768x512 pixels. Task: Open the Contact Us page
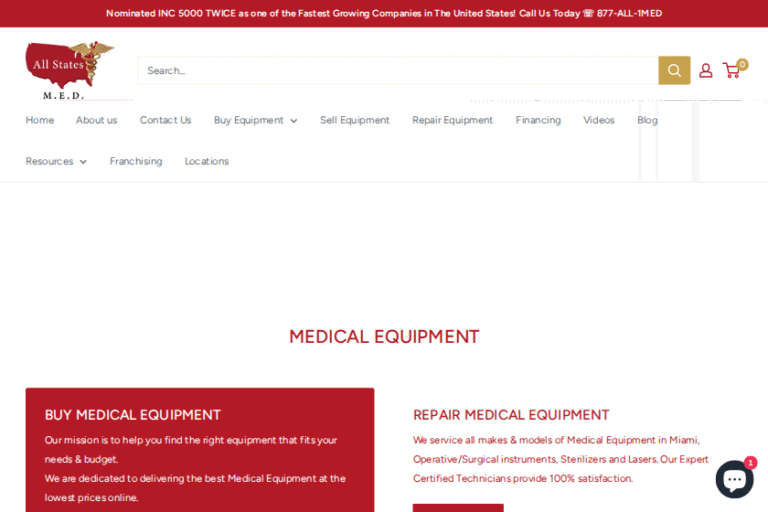click(x=165, y=120)
